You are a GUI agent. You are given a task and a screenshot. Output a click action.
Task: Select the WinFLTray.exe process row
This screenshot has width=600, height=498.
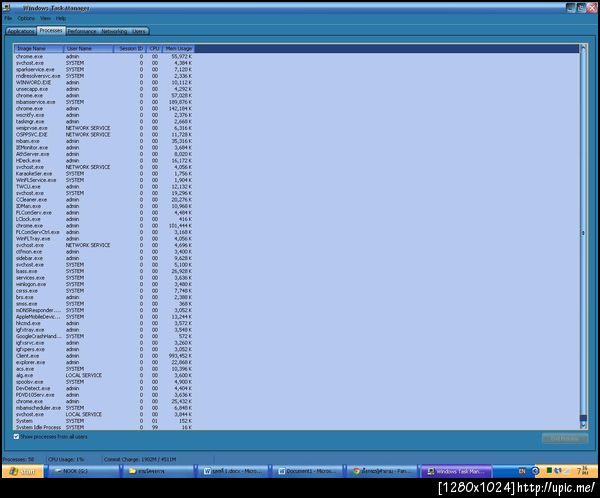tap(104, 238)
